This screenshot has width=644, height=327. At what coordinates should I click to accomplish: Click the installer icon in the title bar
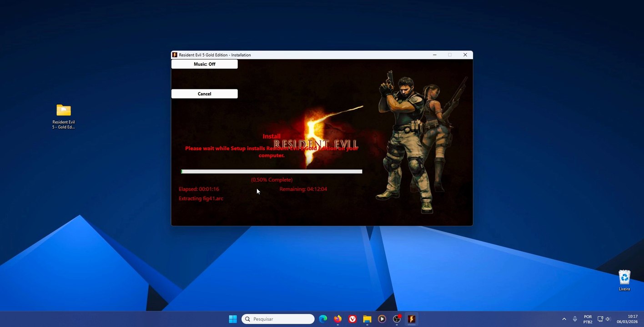pos(175,55)
